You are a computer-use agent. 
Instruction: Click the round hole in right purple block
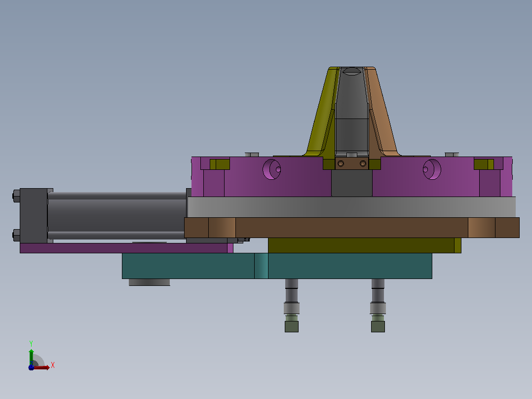coord(432,169)
